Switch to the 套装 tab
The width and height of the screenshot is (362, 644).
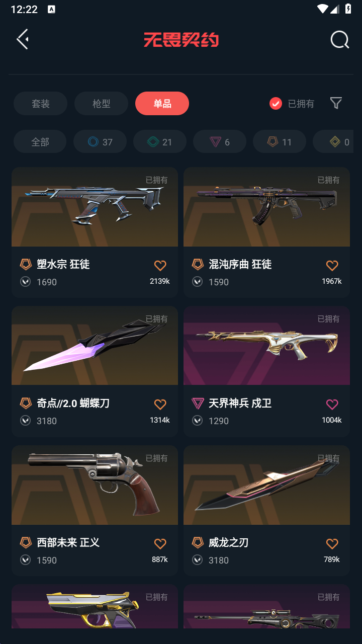(x=41, y=104)
